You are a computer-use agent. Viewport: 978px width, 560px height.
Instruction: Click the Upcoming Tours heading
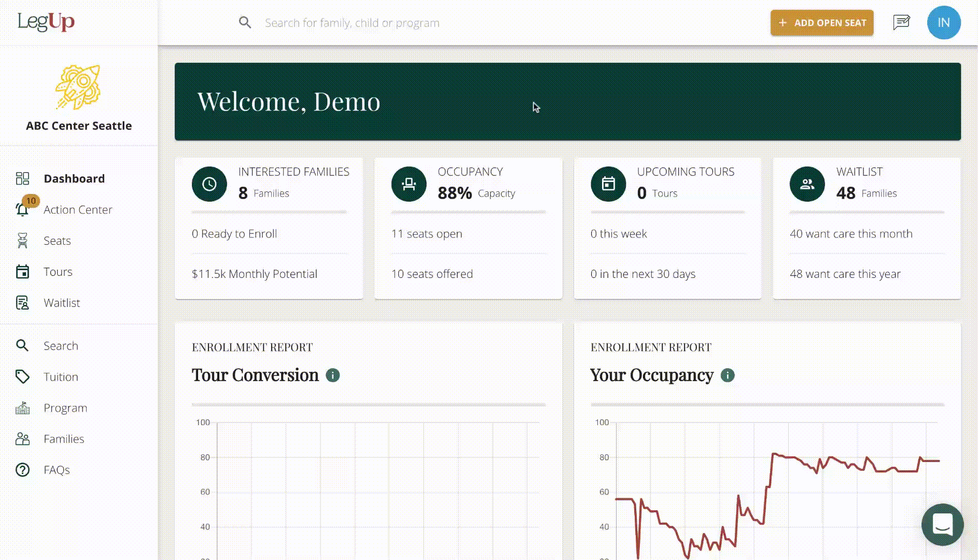(x=686, y=172)
